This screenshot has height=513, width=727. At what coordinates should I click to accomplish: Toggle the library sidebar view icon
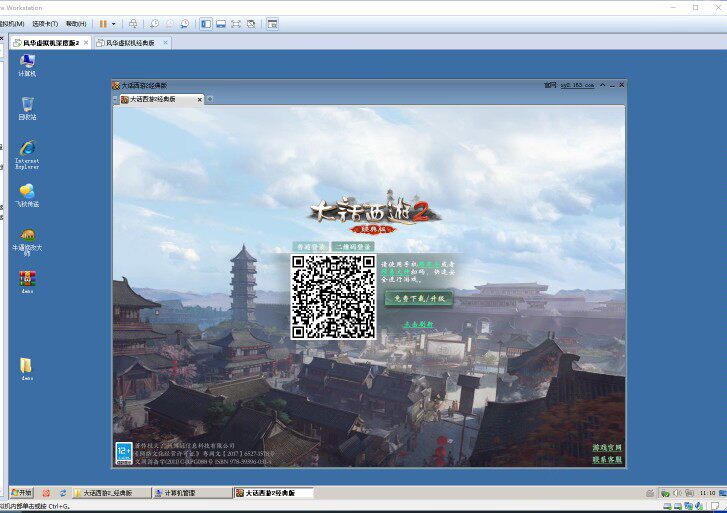206,24
